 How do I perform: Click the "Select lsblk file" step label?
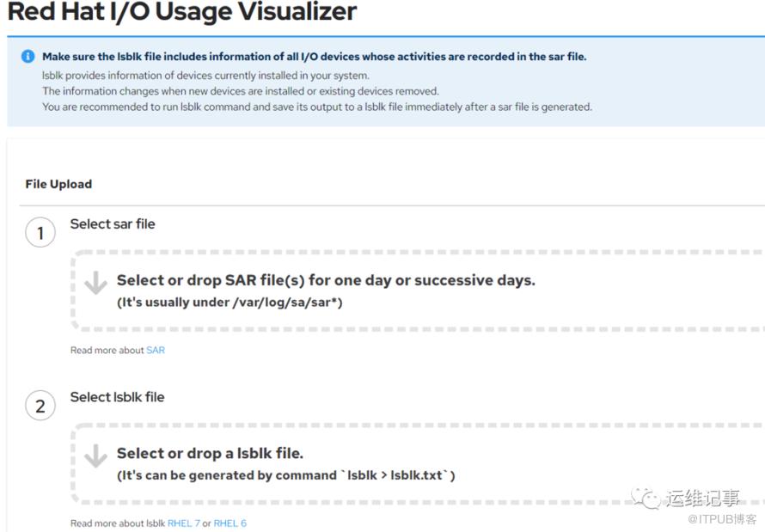pyautogui.click(x=117, y=397)
